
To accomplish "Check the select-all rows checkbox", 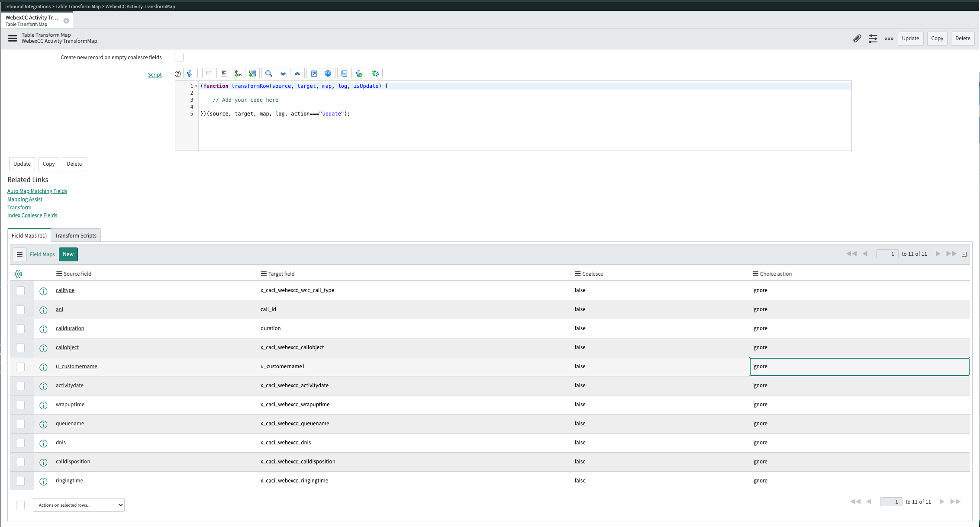I will click(20, 505).
